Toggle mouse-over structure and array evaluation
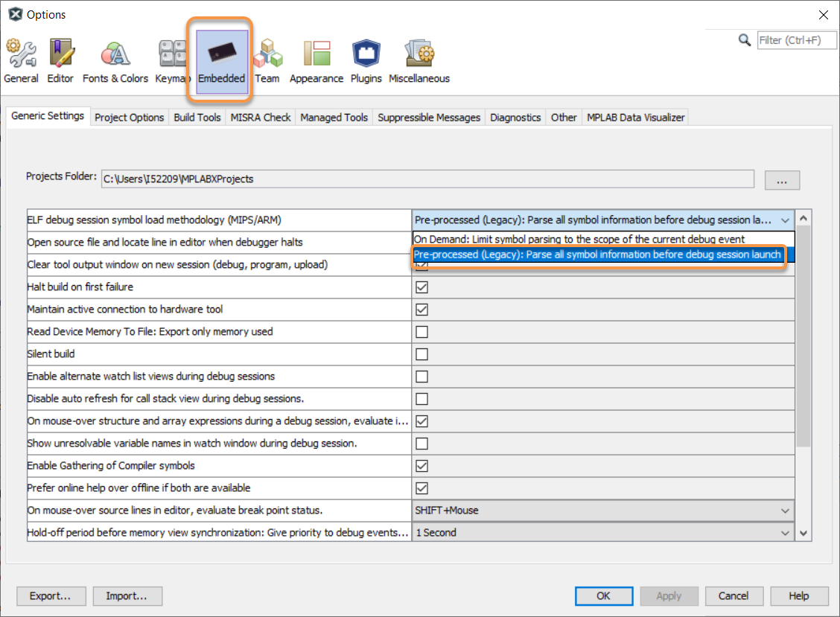This screenshot has width=840, height=617. [x=421, y=421]
